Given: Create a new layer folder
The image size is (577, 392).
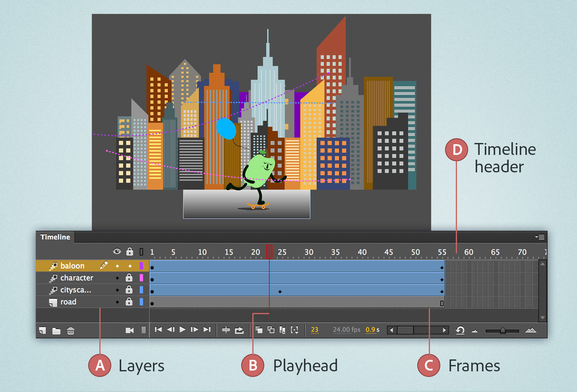Looking at the screenshot, I should [56, 330].
